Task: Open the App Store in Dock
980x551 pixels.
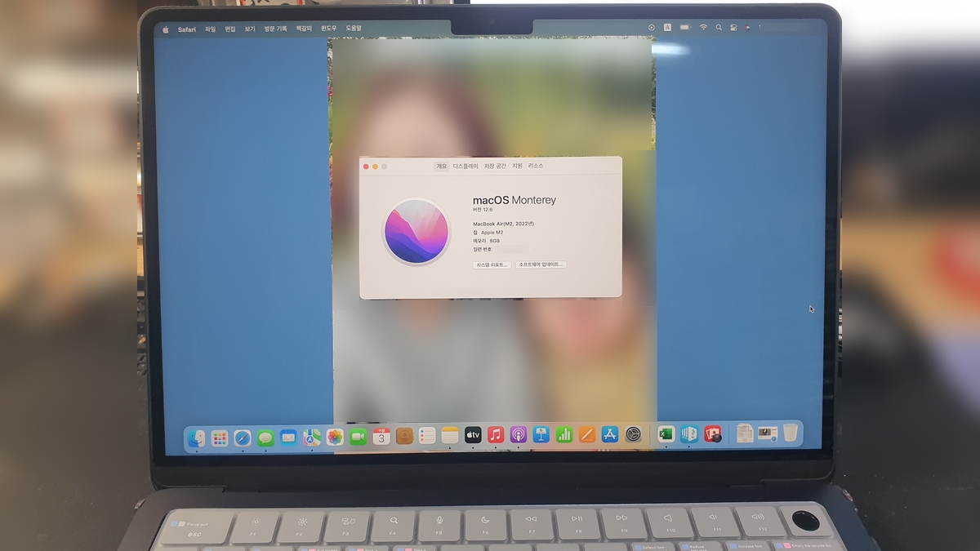Action: [x=610, y=435]
